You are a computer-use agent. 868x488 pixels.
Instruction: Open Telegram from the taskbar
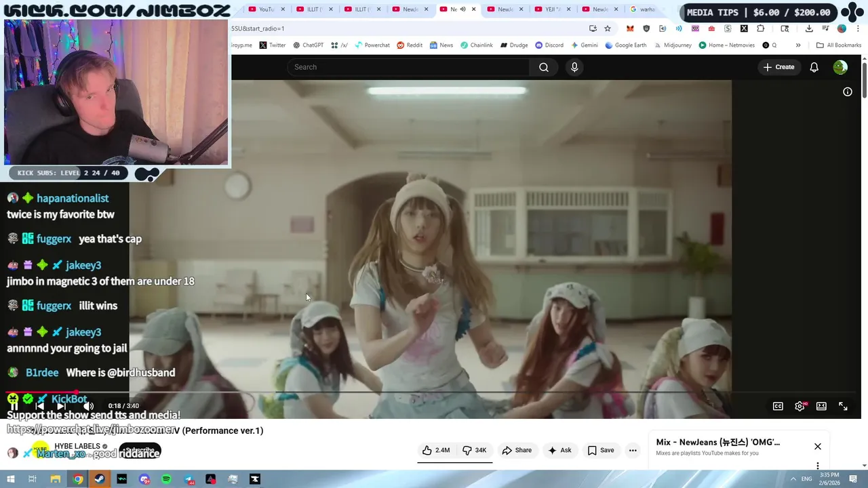point(189,479)
